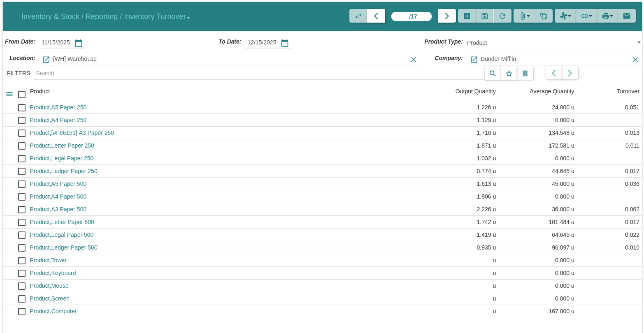Open the notes icon in toolbar

544,16
